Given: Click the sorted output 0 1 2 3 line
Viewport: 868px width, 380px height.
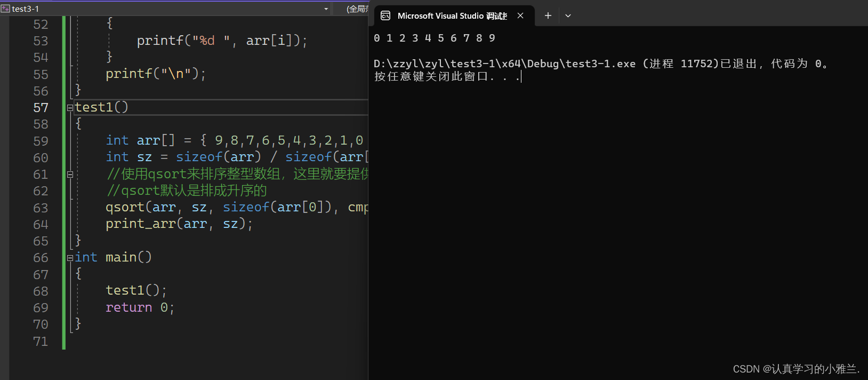Looking at the screenshot, I should click(434, 38).
